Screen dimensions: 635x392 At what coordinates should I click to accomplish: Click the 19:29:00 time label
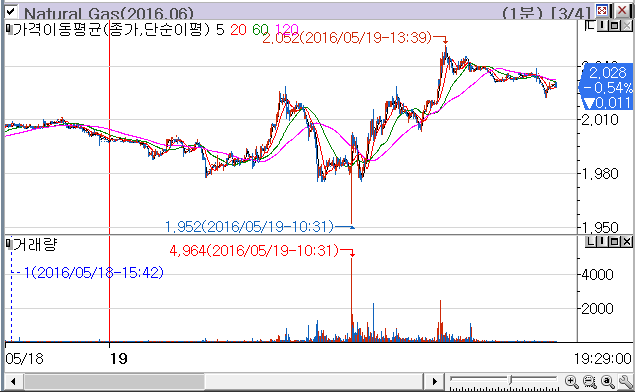coord(603,359)
